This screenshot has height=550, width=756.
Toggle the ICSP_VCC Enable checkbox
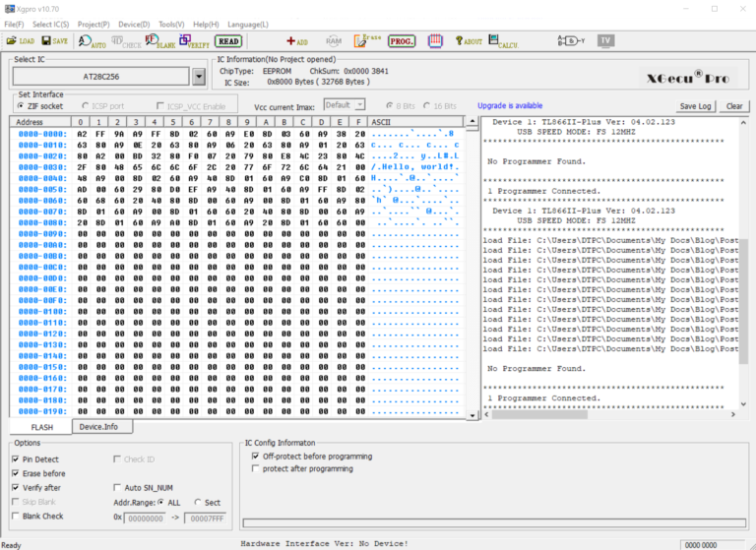click(160, 105)
